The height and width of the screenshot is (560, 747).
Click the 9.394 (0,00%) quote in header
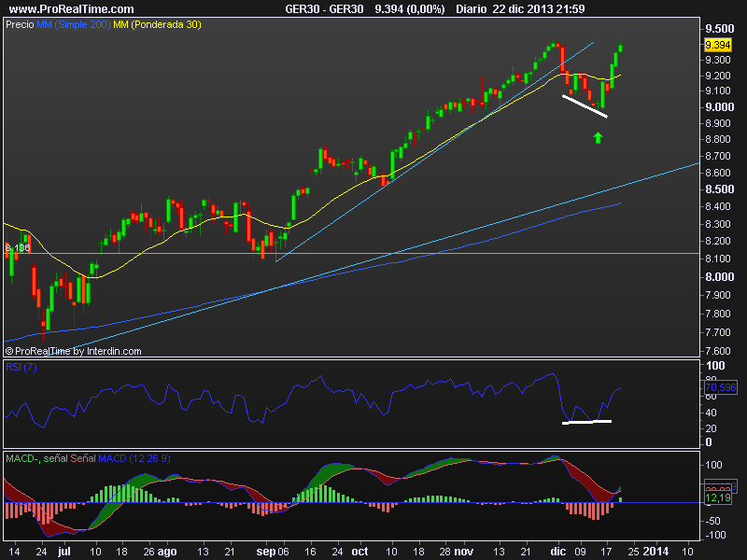(x=410, y=8)
